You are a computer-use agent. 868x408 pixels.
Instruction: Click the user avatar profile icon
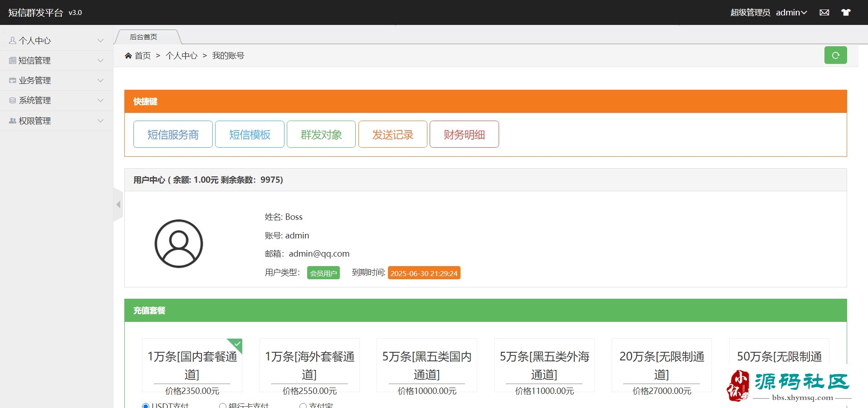pyautogui.click(x=179, y=244)
